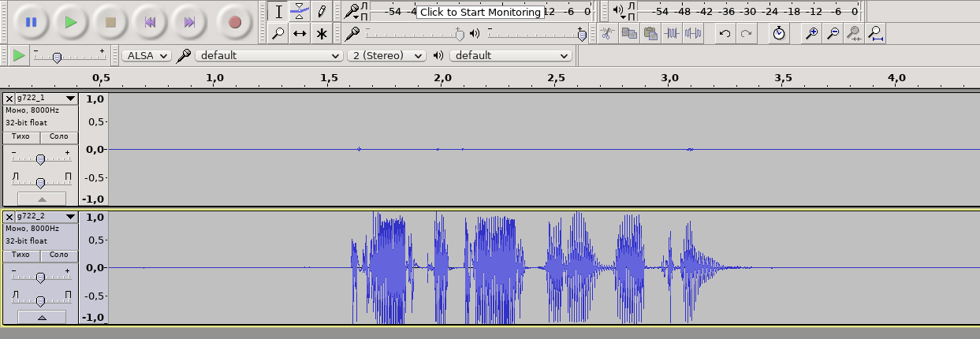Adjust the g722_2 pan slider
This screenshot has height=339, width=980.
41,300
